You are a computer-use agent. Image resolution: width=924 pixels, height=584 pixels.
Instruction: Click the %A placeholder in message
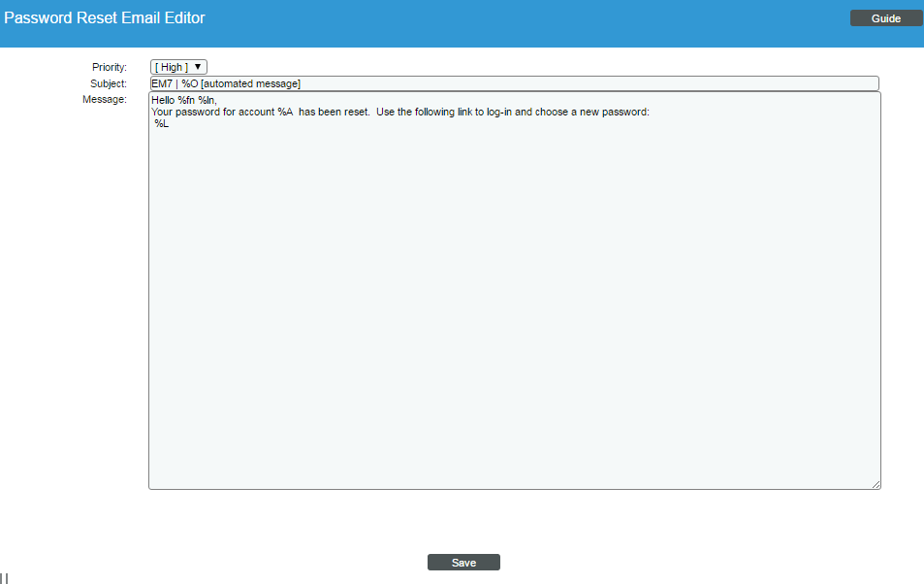(x=285, y=113)
